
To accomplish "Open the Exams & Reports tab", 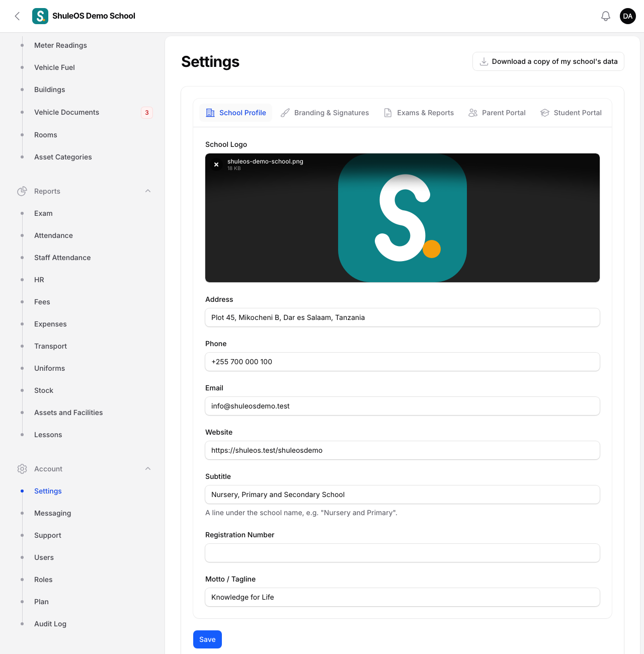I will tap(419, 113).
